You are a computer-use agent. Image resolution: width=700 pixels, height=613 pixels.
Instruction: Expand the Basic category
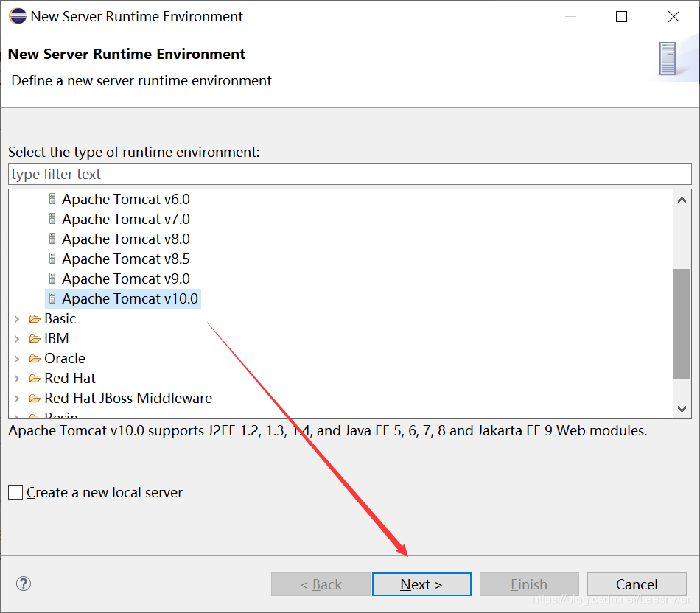[17, 319]
